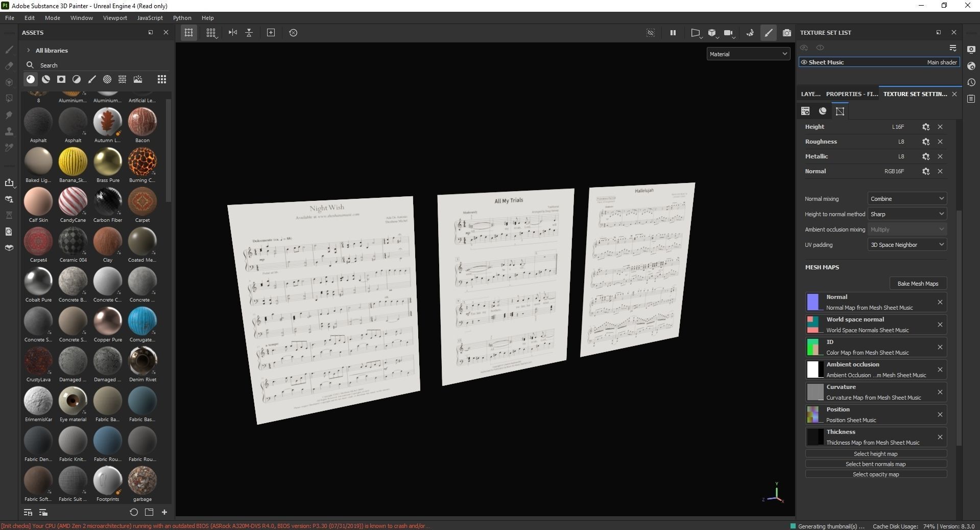This screenshot has width=980, height=530.
Task: Select the Projection tool in left toolbar
Action: [x=9, y=82]
